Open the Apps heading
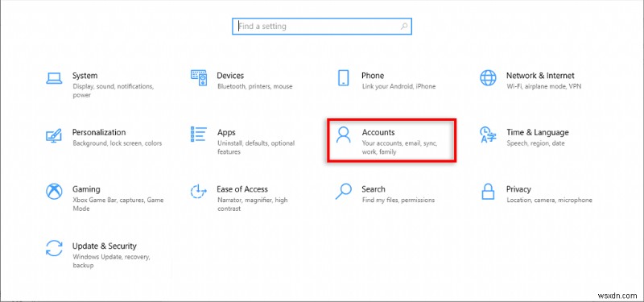The height and width of the screenshot is (302, 644). click(226, 132)
